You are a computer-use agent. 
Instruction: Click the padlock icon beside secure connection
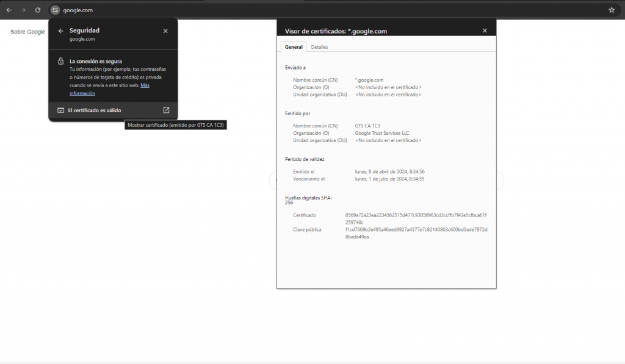point(60,62)
